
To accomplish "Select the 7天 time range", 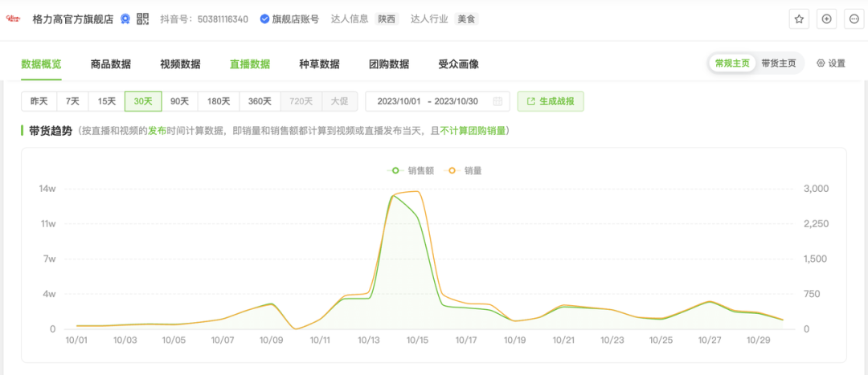I will [x=72, y=101].
